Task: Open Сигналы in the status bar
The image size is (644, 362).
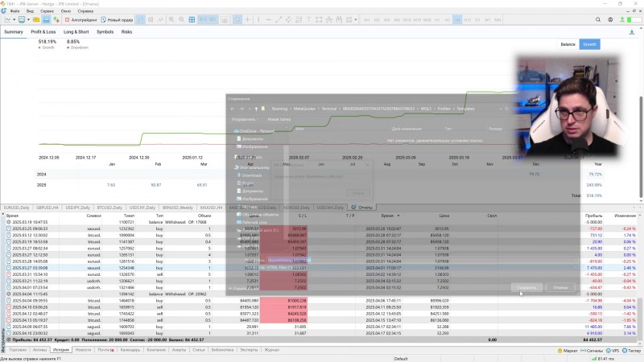Action: pos(592,351)
